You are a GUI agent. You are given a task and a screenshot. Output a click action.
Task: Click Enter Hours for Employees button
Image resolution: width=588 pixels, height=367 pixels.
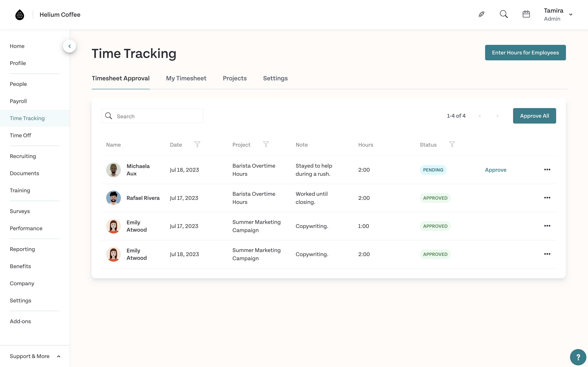(525, 52)
